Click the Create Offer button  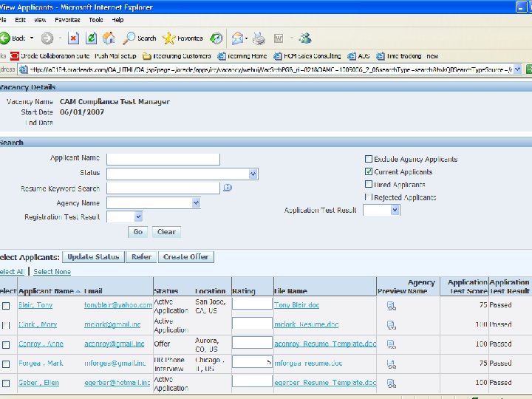point(185,257)
